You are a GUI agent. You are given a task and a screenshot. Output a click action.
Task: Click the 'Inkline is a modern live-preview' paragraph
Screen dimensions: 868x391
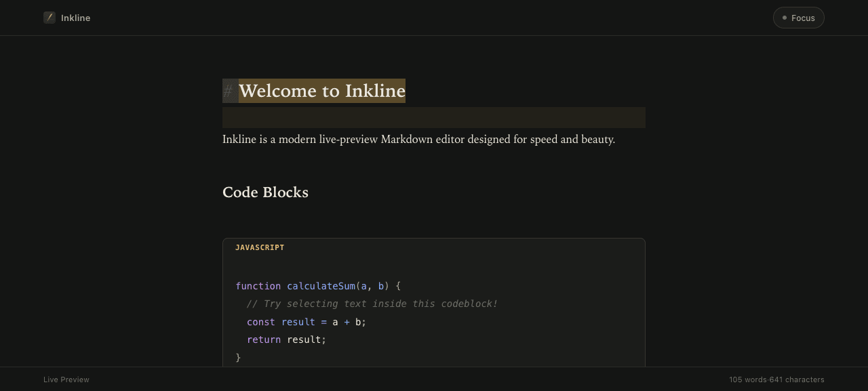pyautogui.click(x=418, y=140)
